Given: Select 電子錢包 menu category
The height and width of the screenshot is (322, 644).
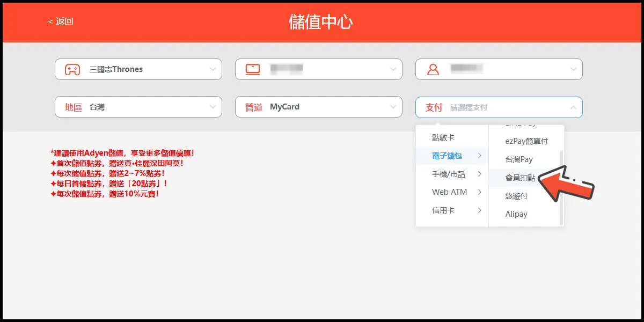Looking at the screenshot, I should tap(447, 156).
